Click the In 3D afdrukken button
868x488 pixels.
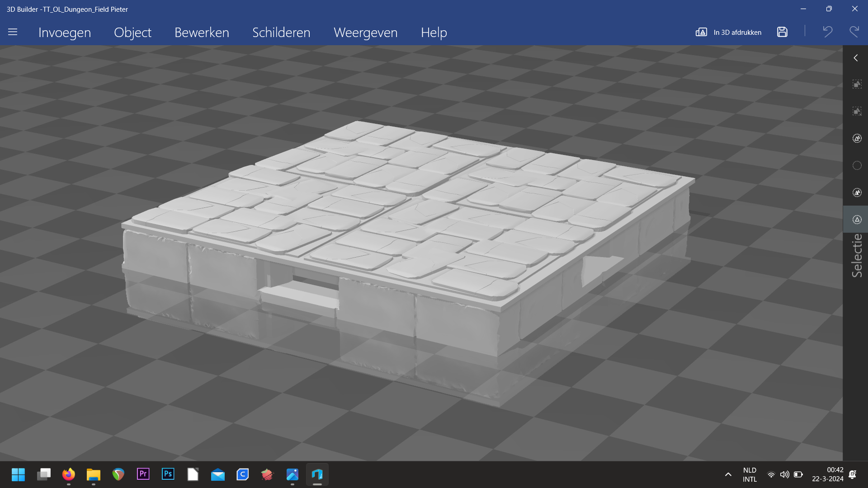(x=728, y=32)
